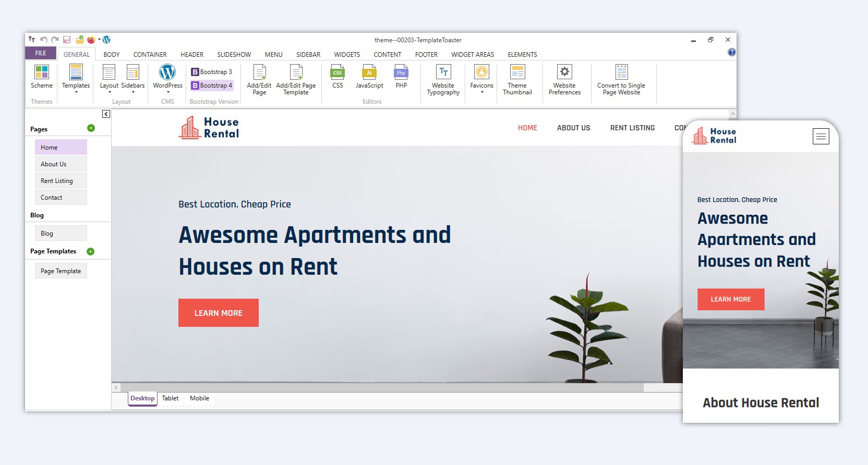Switch to Mobile preview tab
The width and height of the screenshot is (868, 465).
click(199, 398)
